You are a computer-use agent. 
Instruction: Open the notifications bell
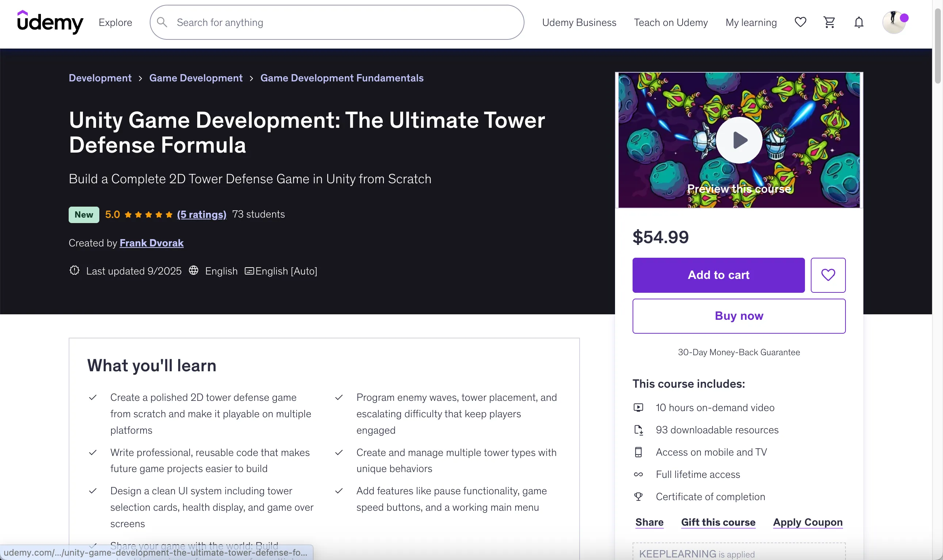point(858,22)
